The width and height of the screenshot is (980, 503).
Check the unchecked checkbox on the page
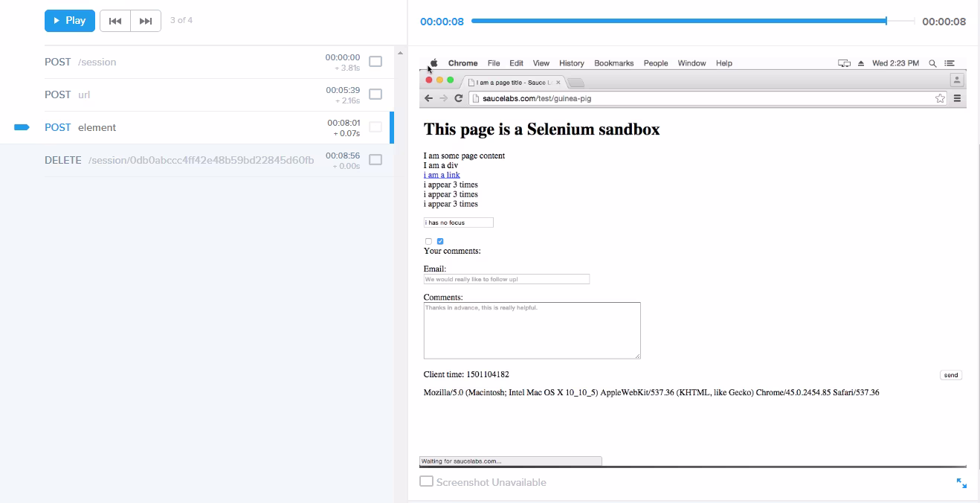428,241
